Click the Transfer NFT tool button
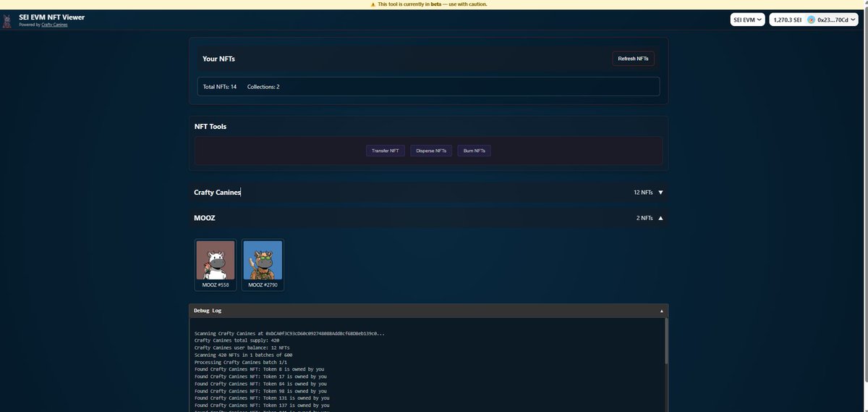This screenshot has height=412, width=868. [385, 151]
